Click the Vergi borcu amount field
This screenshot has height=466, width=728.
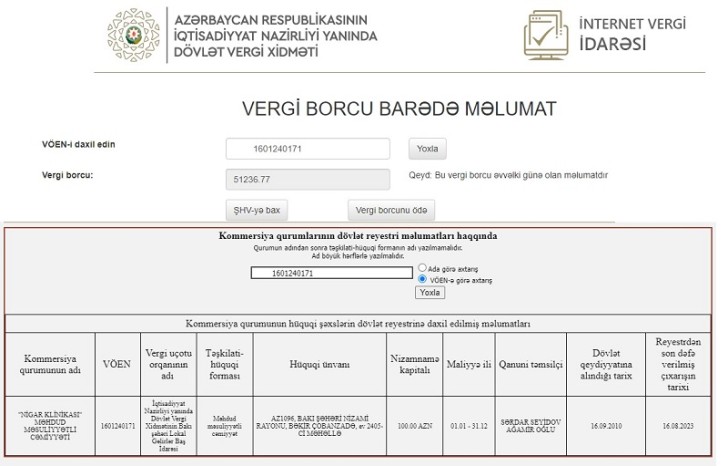point(308,179)
